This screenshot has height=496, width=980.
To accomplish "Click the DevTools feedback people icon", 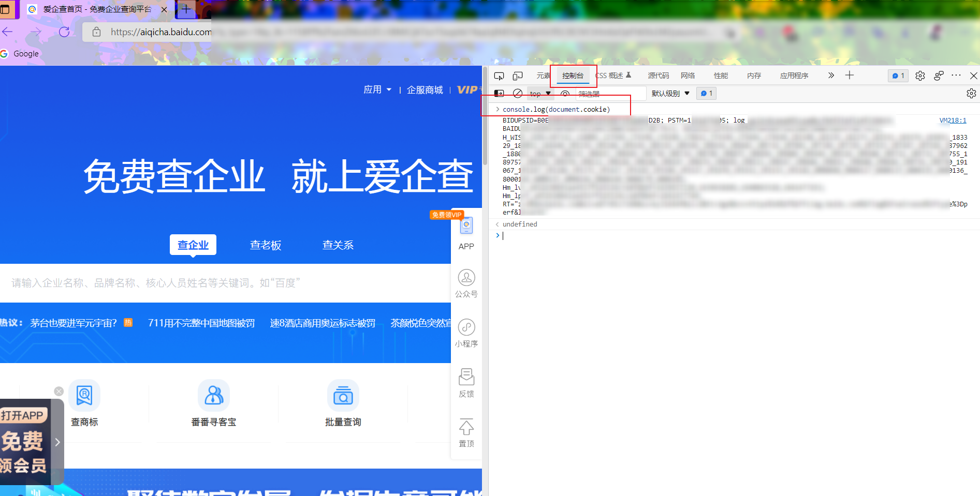I will (939, 76).
